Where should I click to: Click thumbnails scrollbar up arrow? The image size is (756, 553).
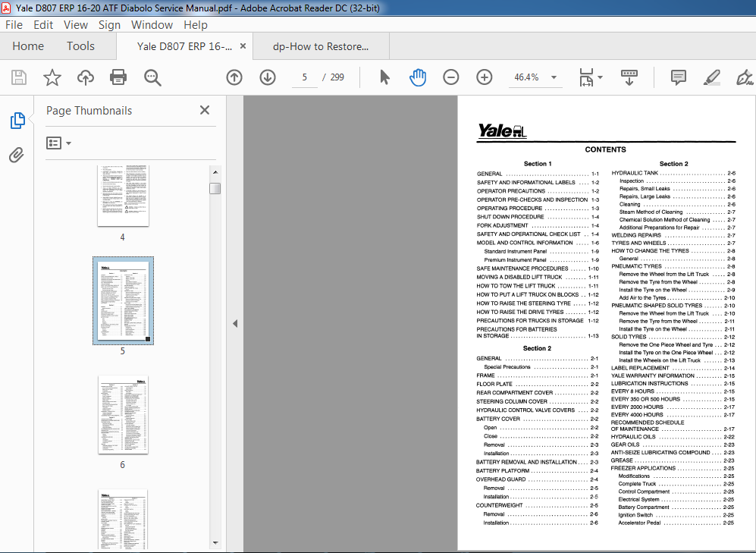coord(215,172)
